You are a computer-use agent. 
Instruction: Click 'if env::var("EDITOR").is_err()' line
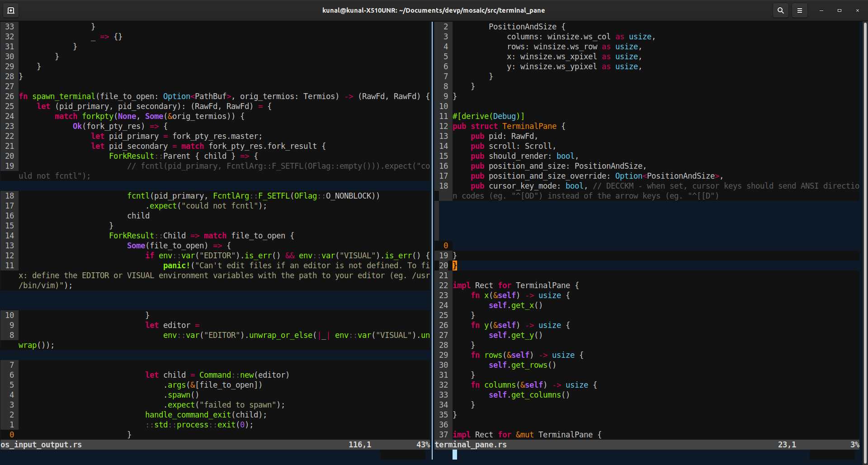(288, 256)
